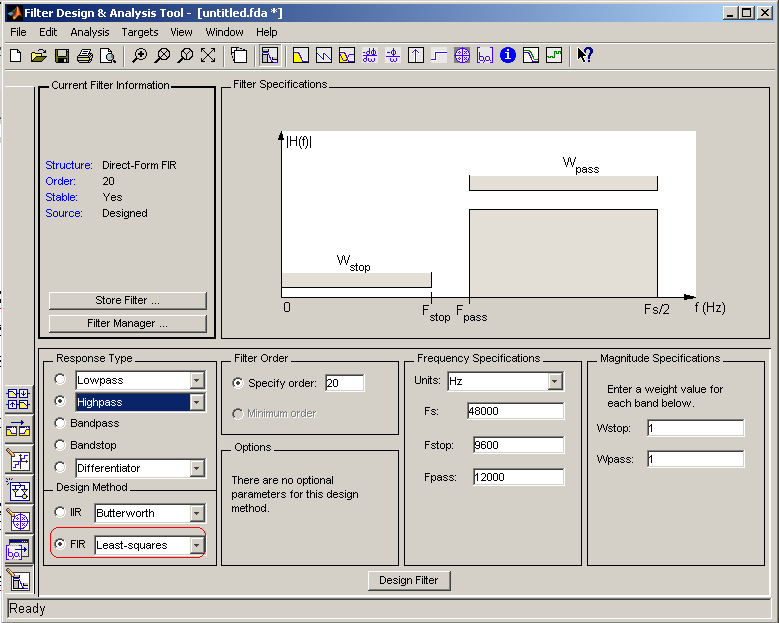Select the Zoom In magnifier tool
The width and height of the screenshot is (779, 623).
tap(140, 56)
